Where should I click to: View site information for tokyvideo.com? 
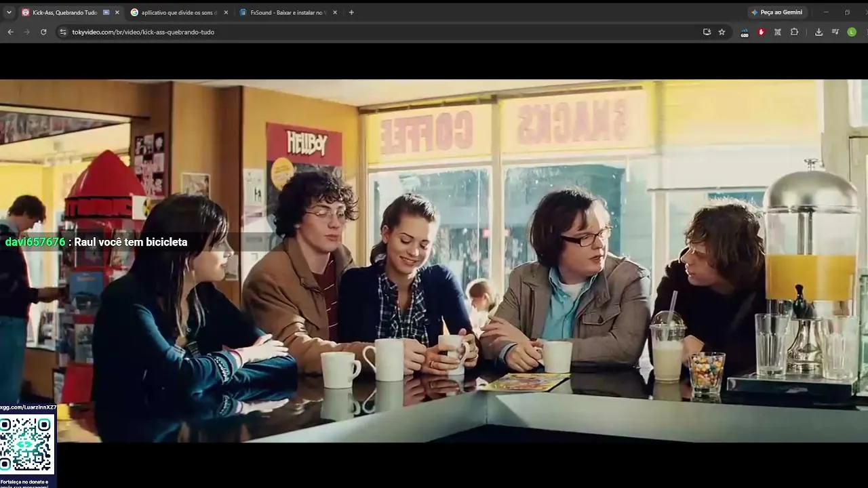[63, 32]
